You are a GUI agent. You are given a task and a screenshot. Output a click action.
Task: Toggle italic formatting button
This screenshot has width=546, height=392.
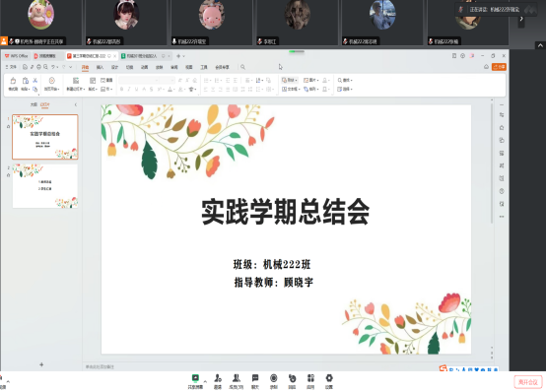tap(129, 89)
